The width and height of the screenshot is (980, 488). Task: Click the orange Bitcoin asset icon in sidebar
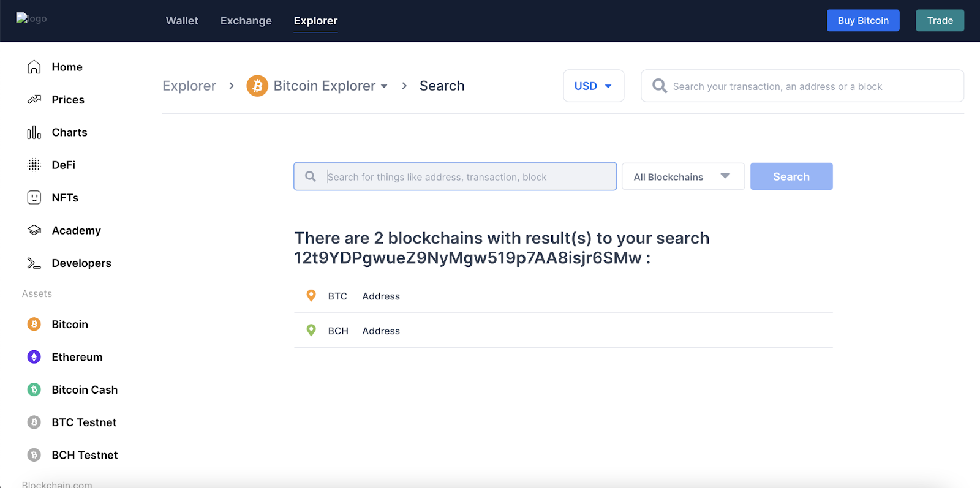pos(34,324)
